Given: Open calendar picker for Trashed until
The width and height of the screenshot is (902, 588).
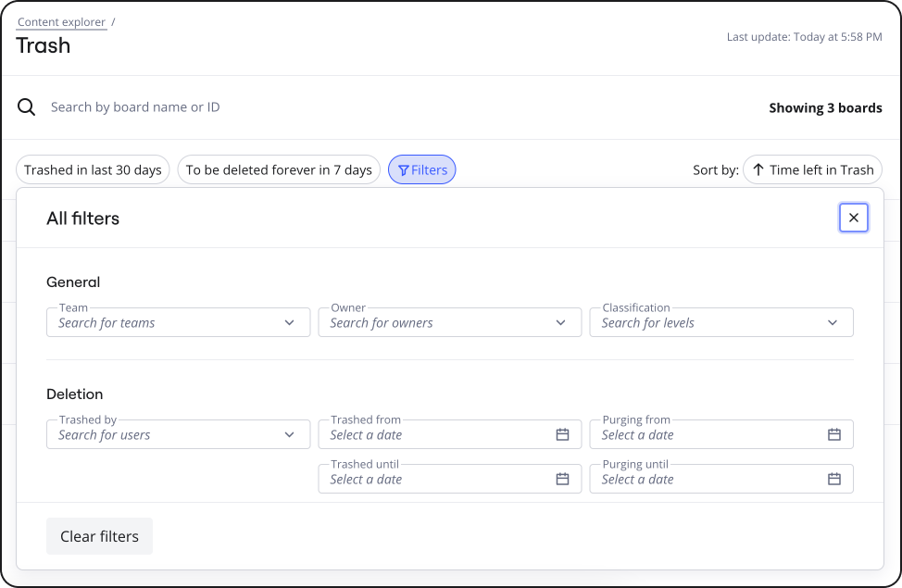Looking at the screenshot, I should (562, 479).
